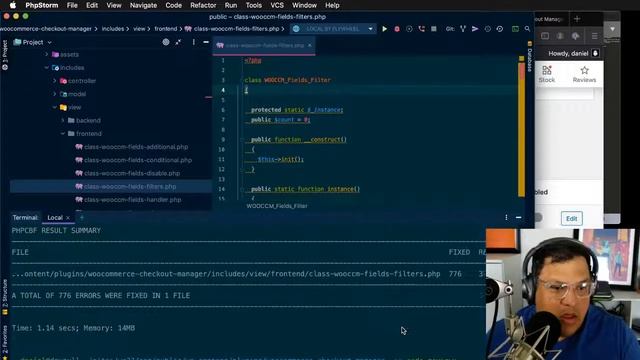Update project via Git branch icon
This screenshot has height=360, width=640.
tap(463, 29)
